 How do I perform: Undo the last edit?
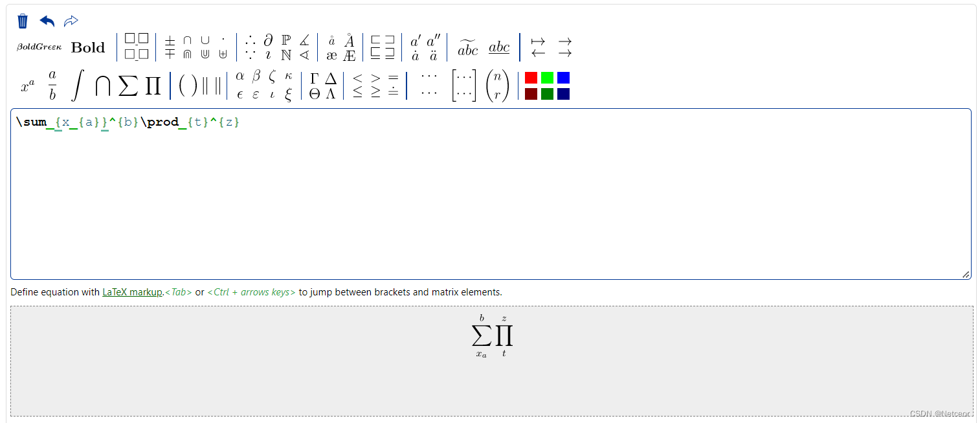click(x=47, y=21)
